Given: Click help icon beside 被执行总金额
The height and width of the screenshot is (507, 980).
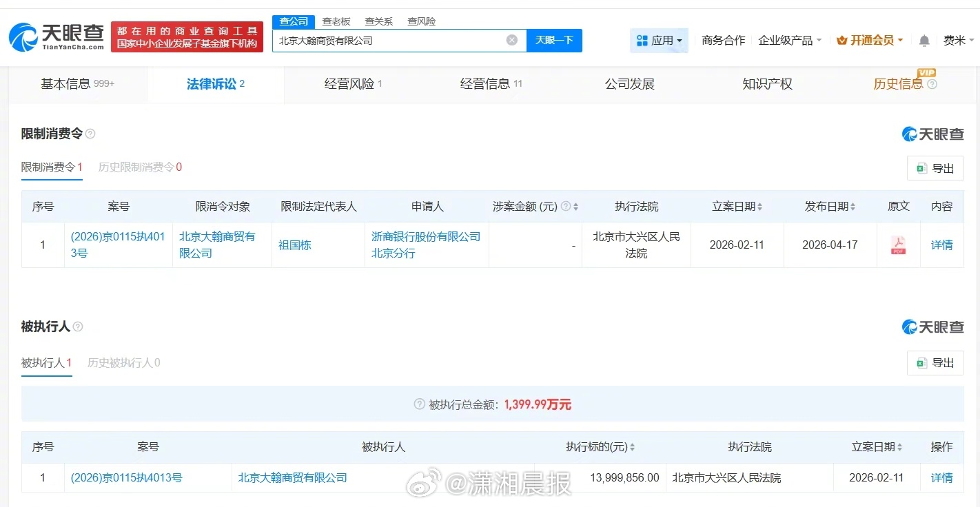Looking at the screenshot, I should (x=419, y=404).
